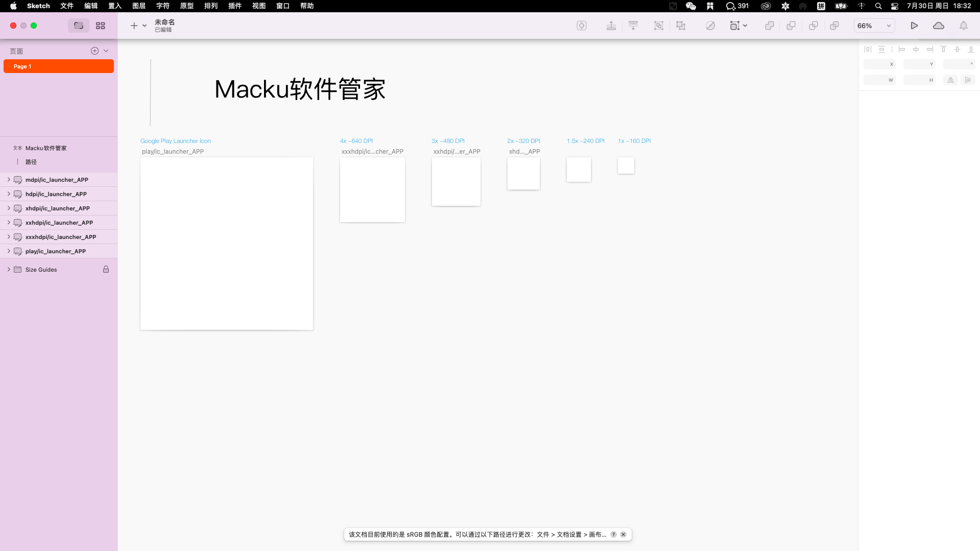This screenshot has height=551, width=980.
Task: Click the Difference boolean operation icon
Action: point(834,26)
